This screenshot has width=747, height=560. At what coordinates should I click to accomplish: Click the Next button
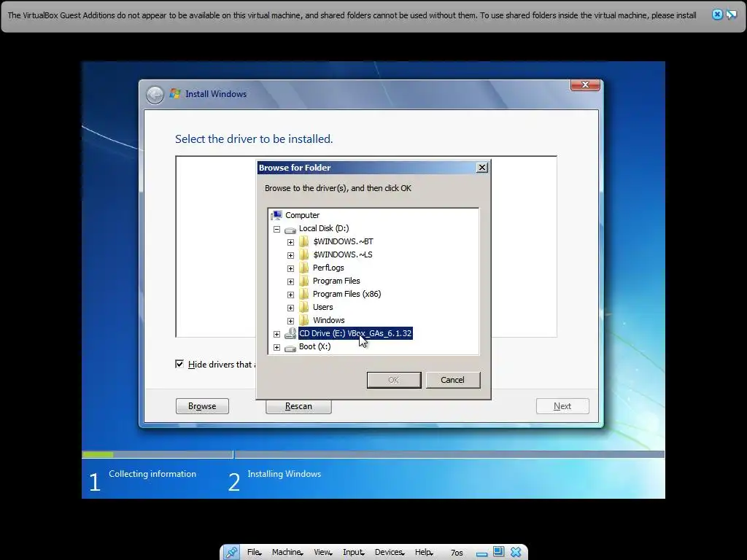pos(562,406)
